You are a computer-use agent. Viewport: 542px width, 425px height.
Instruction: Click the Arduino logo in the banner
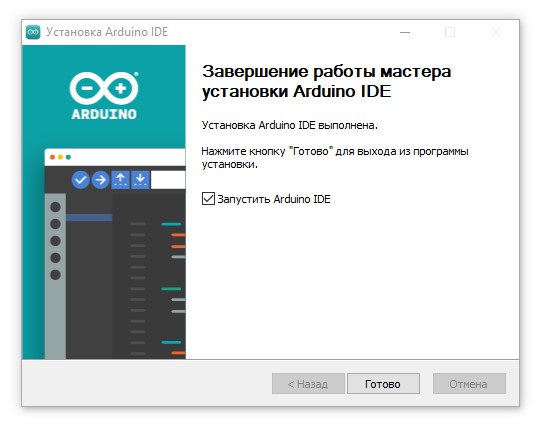point(104,95)
